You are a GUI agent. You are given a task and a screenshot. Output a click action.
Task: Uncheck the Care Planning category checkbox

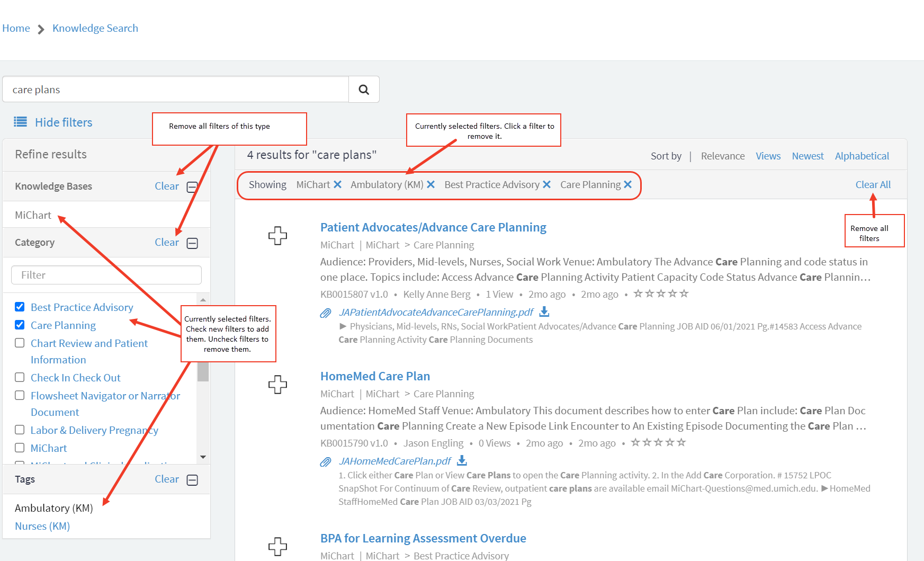click(x=20, y=325)
